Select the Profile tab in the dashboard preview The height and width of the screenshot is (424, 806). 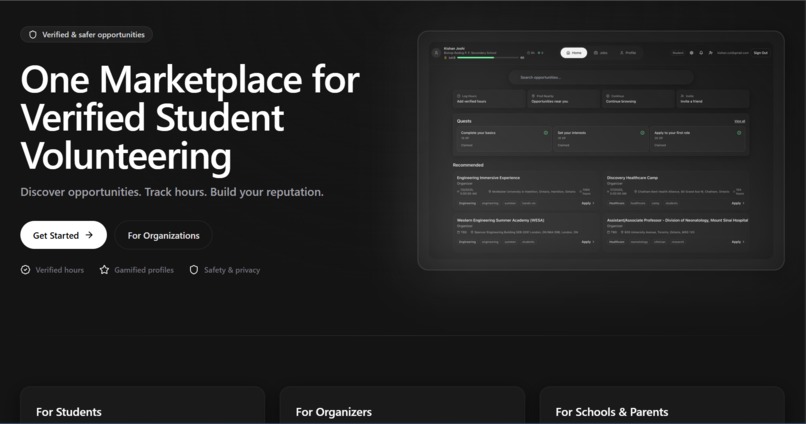click(628, 52)
